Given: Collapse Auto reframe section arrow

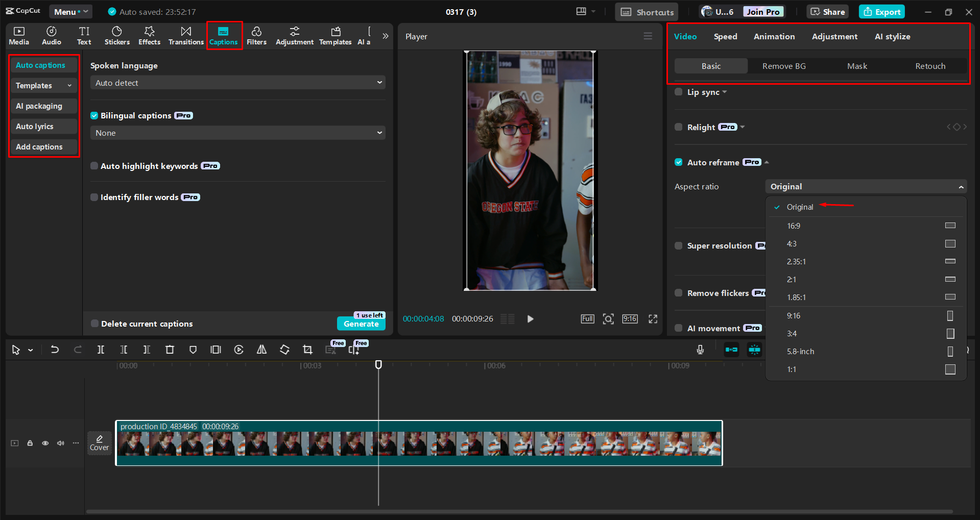Looking at the screenshot, I should point(767,162).
